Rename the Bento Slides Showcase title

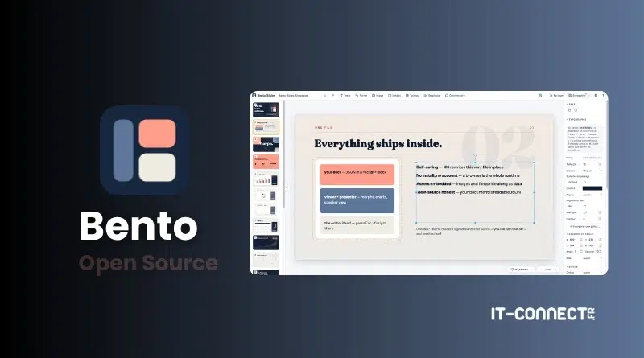[x=293, y=95]
